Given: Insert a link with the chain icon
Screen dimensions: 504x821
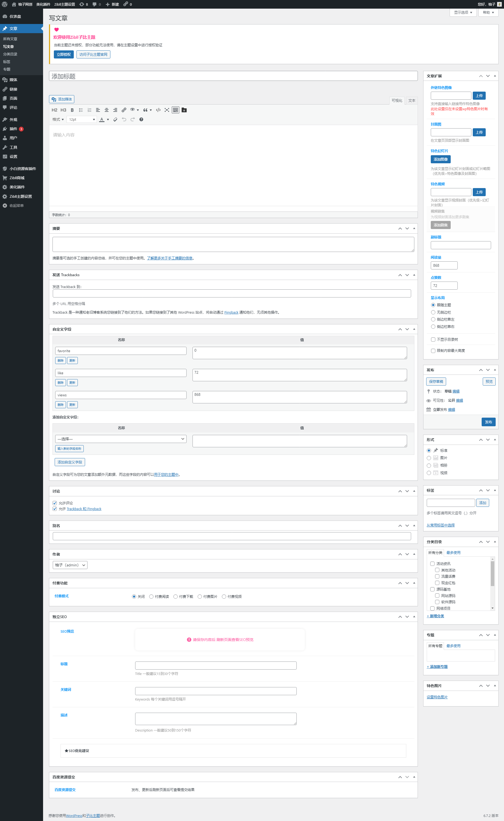Looking at the screenshot, I should click(x=124, y=110).
